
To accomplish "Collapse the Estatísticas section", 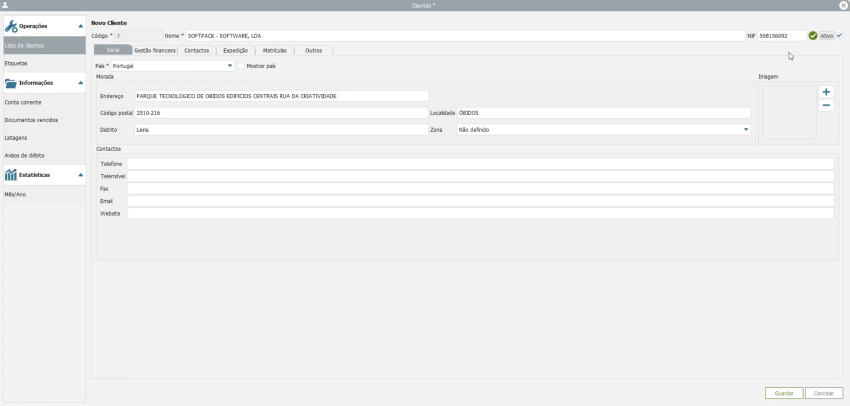I will point(80,175).
